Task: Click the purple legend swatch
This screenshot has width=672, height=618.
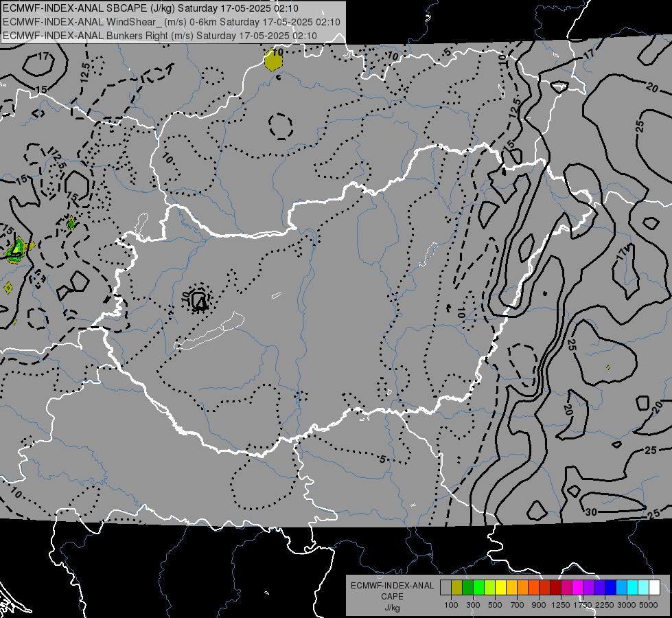Action: coord(589,587)
